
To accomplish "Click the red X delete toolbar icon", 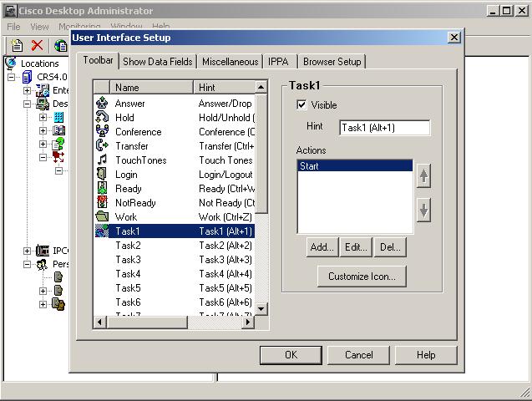I will [38, 45].
